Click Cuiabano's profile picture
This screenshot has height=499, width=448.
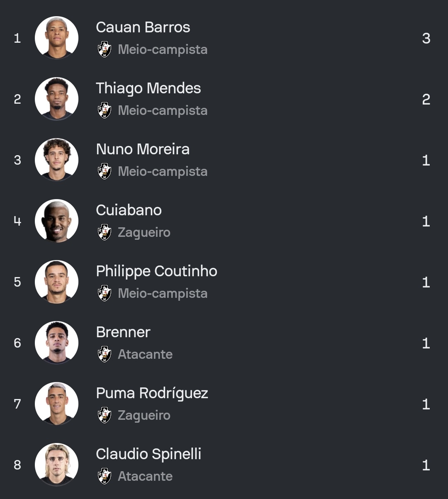56,221
